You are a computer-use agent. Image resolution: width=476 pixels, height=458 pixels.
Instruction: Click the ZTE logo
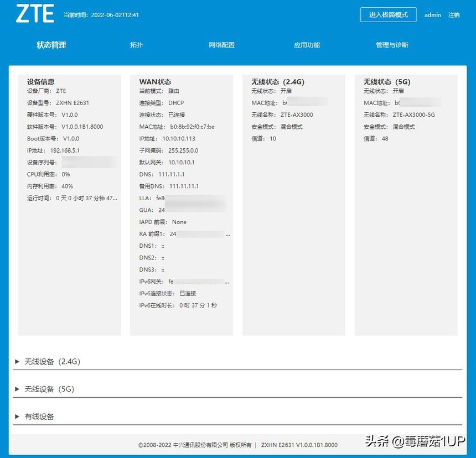(35, 14)
